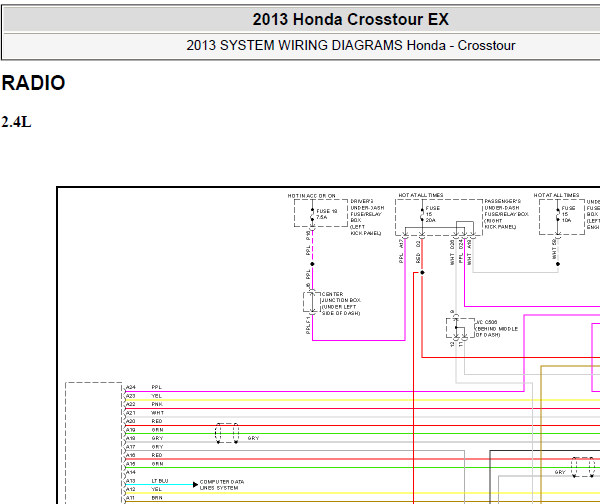Click the "FUSE 18 7.5A" label
600x504 pixels.
tap(326, 214)
